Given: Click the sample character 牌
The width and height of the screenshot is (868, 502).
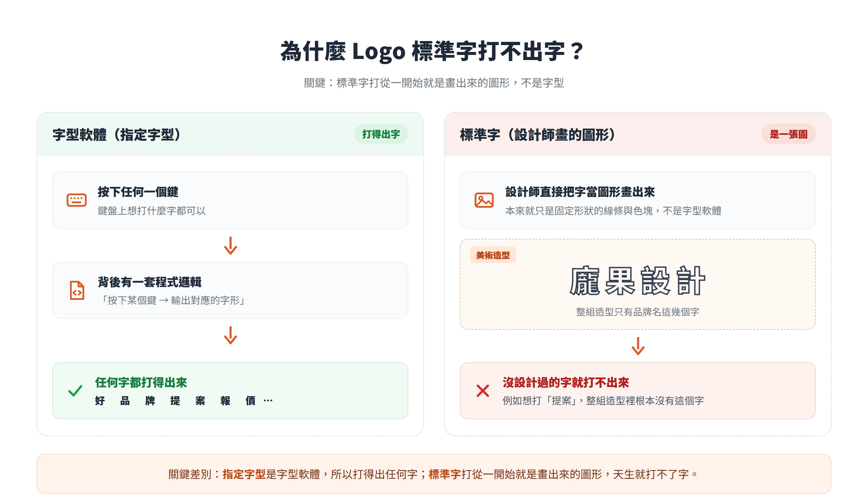Looking at the screenshot, I should 150,400.
